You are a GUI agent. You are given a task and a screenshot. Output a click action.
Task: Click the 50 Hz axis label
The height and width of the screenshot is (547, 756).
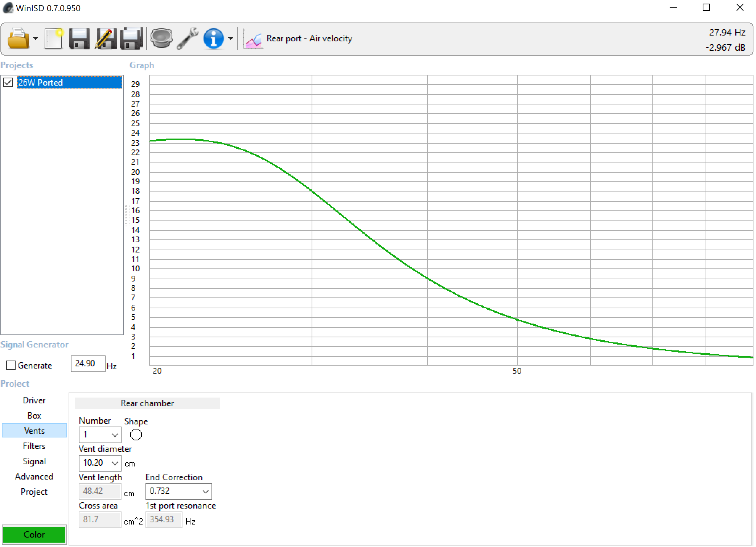pyautogui.click(x=517, y=371)
